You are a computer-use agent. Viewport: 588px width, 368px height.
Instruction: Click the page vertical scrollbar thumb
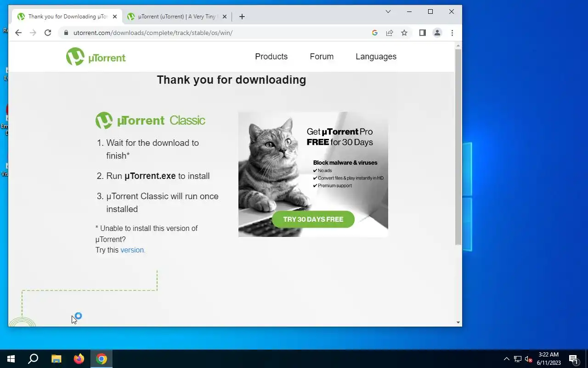click(458, 146)
